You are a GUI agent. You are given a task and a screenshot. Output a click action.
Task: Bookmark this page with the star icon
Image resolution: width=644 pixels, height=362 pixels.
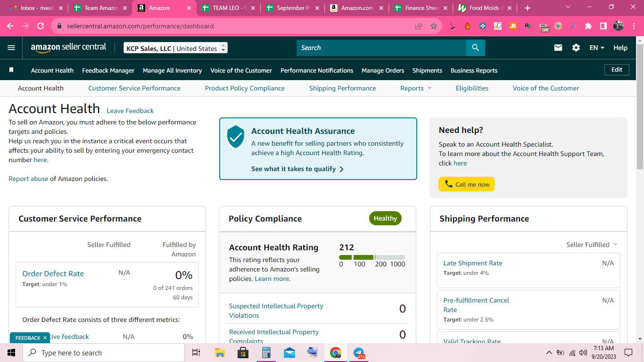[x=434, y=26]
